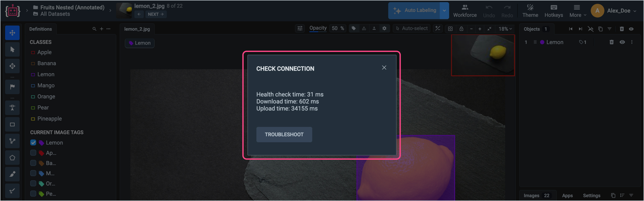Toggle visibility of all objects in header
644x201 pixels.
[631, 29]
